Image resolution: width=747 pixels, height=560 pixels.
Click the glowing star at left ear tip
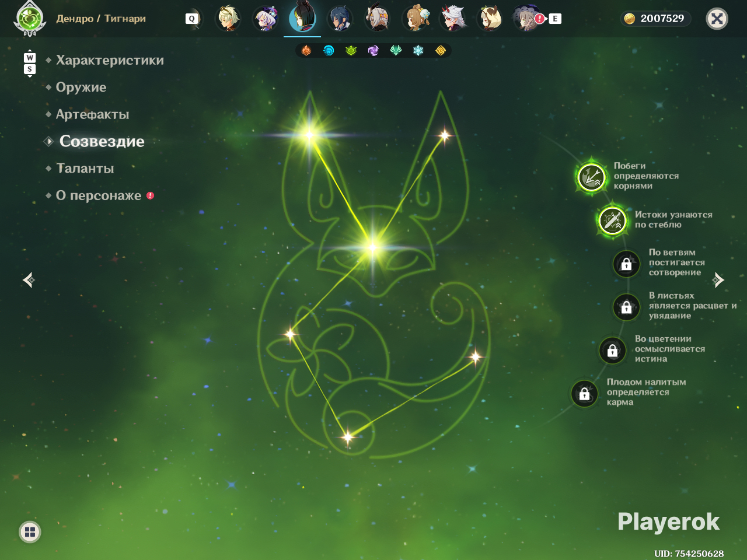pyautogui.click(x=310, y=135)
